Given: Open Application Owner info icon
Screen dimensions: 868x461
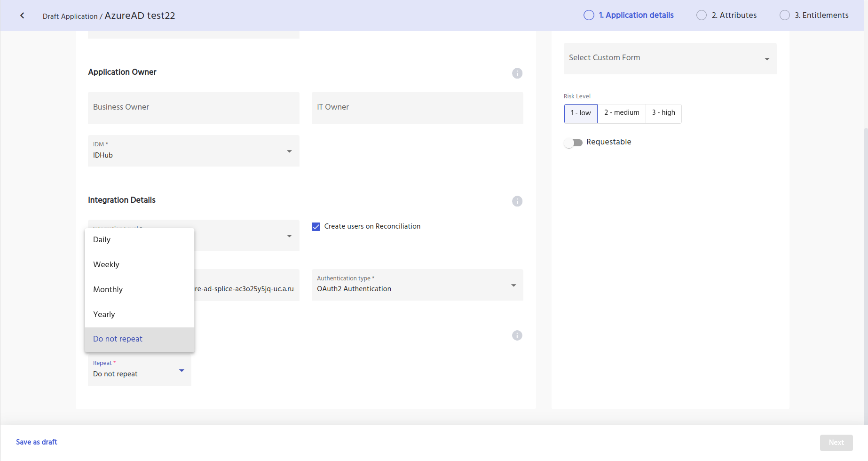Looking at the screenshot, I should click(x=517, y=73).
